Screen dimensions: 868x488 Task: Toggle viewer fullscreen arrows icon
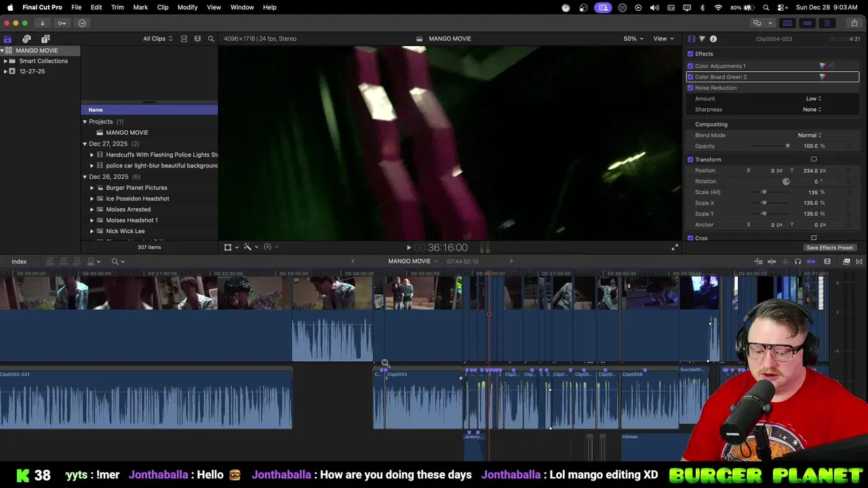[x=674, y=247]
